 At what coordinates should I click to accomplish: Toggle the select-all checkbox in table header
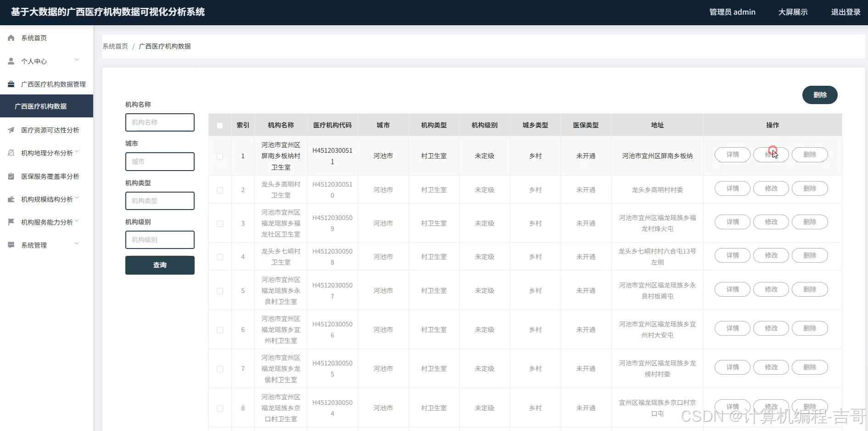click(x=220, y=126)
